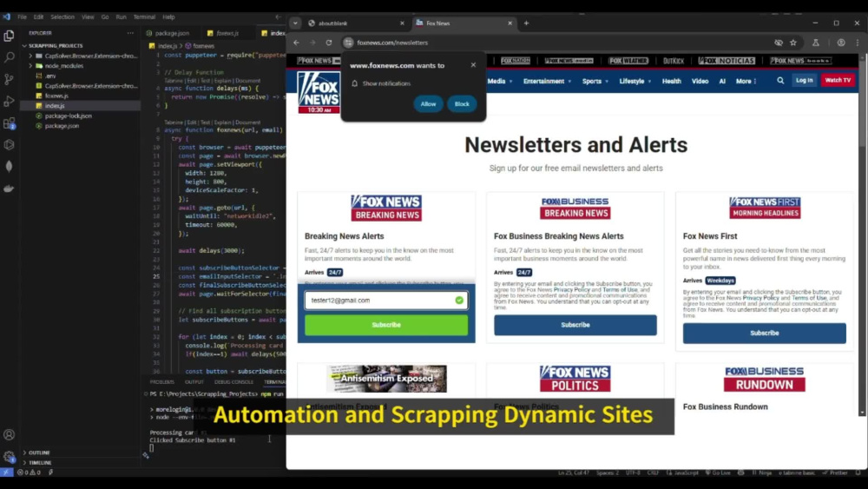
Task: Subscribe to Fox News First
Action: pyautogui.click(x=764, y=334)
